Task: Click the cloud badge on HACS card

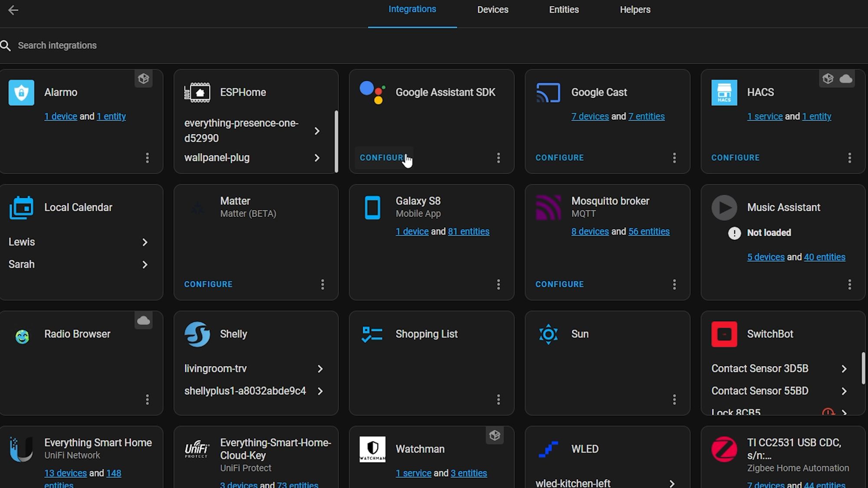Action: 846,79
